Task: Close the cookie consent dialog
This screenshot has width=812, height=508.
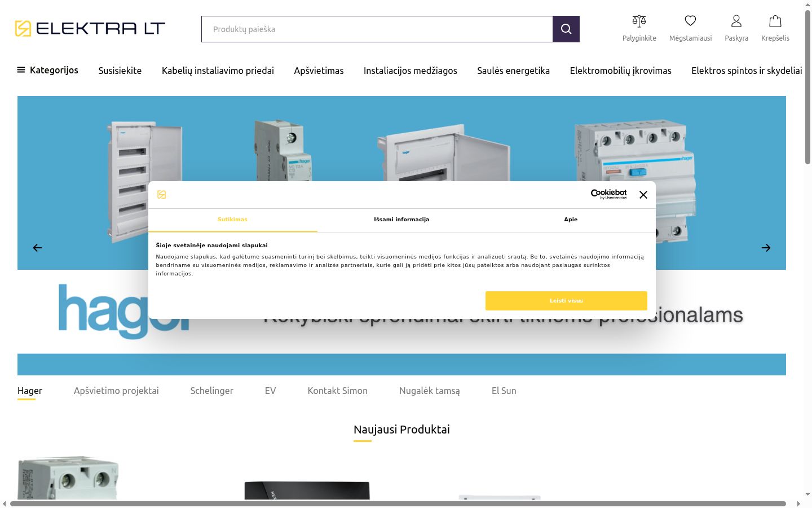Action: click(x=643, y=195)
